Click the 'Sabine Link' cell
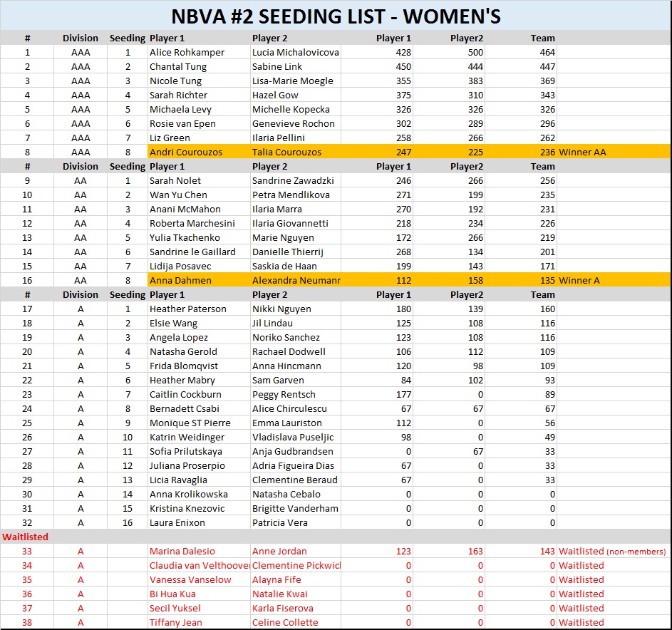The width and height of the screenshot is (672, 630). click(296, 66)
